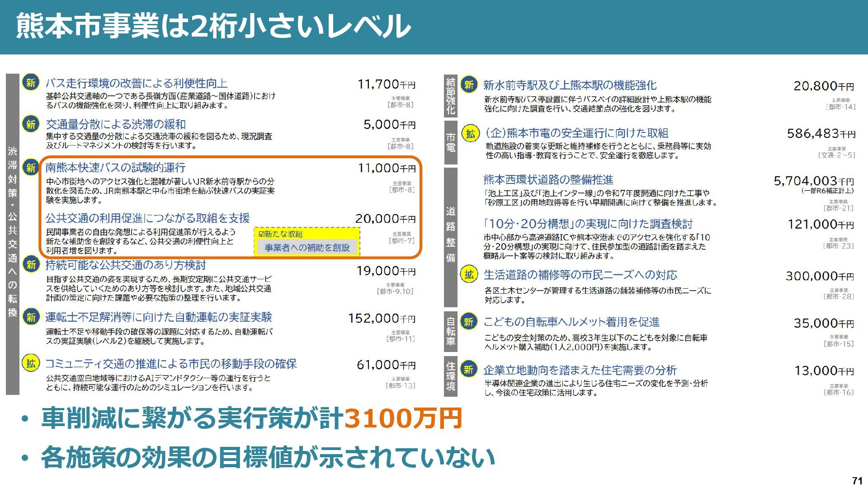Click the ☑新たな取組 checkbox label
This screenshot has width=868, height=488.
click(280, 234)
